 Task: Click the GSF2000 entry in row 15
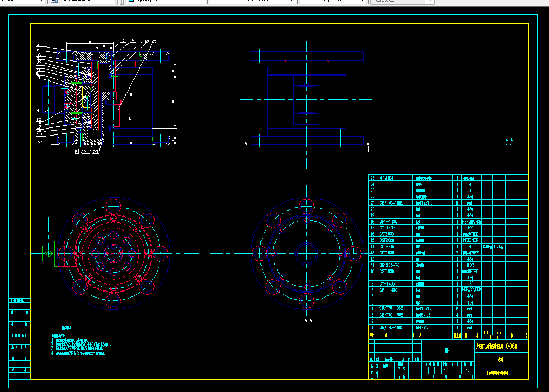coord(387,240)
